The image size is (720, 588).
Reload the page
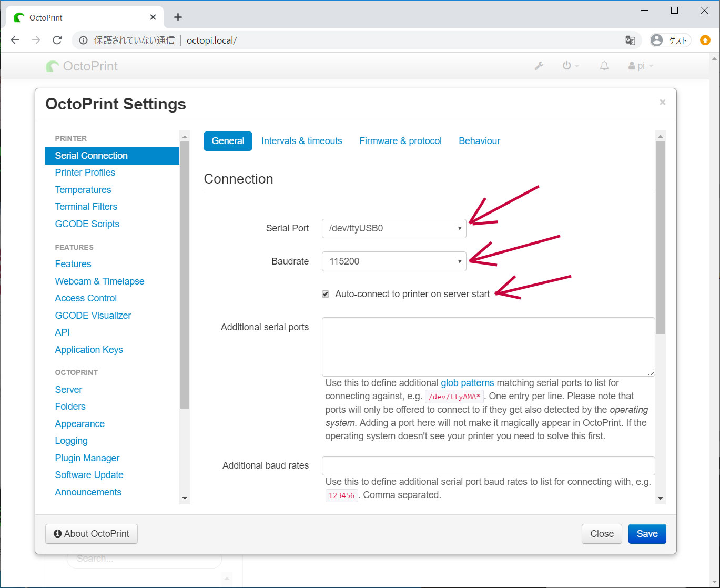tap(57, 40)
